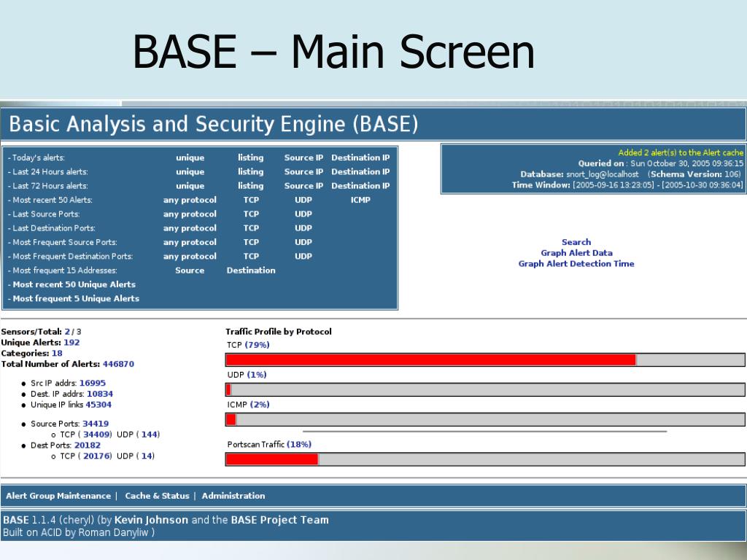Show ICMP for Most recent 50 Alerts

tap(360, 200)
